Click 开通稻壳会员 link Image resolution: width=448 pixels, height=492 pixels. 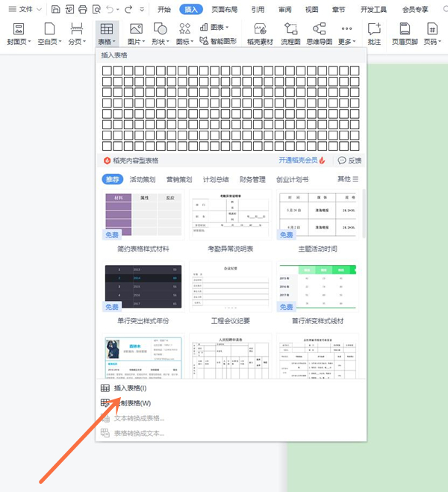click(x=302, y=161)
